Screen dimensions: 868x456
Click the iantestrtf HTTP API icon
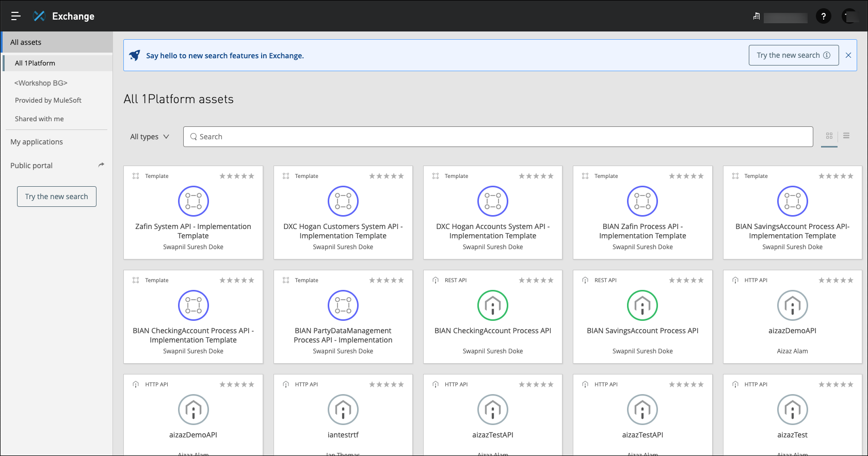(x=343, y=410)
